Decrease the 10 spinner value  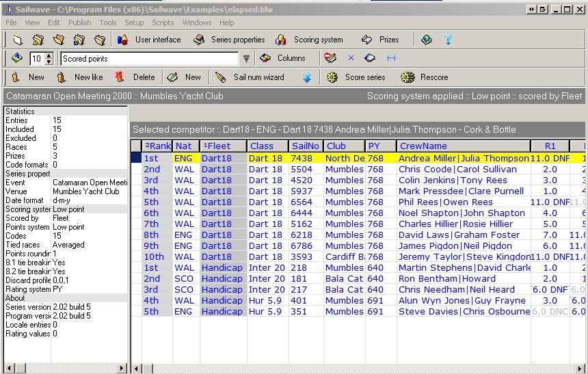click(49, 62)
